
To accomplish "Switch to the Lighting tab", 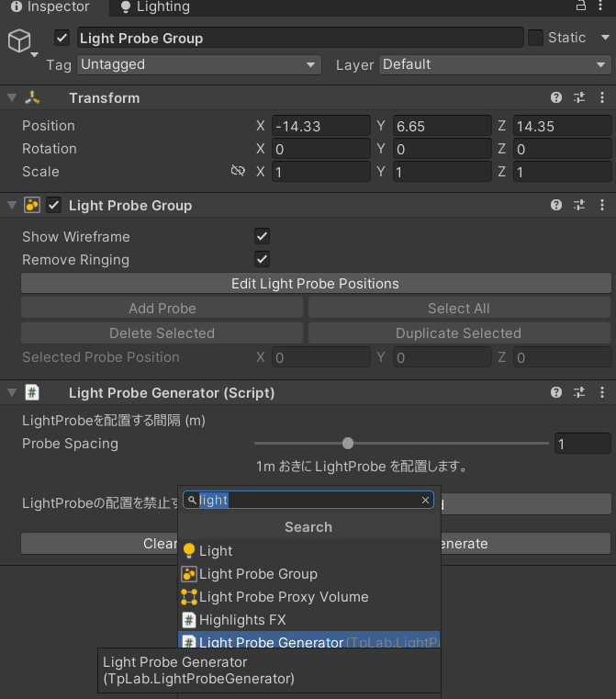I will coord(154,7).
